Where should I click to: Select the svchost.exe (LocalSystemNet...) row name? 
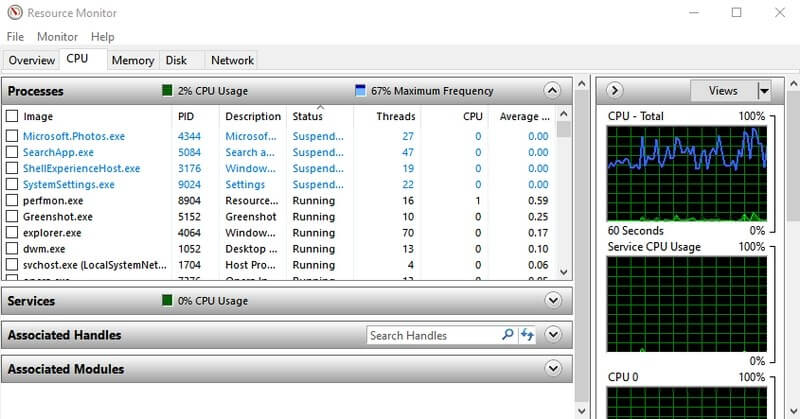94,265
